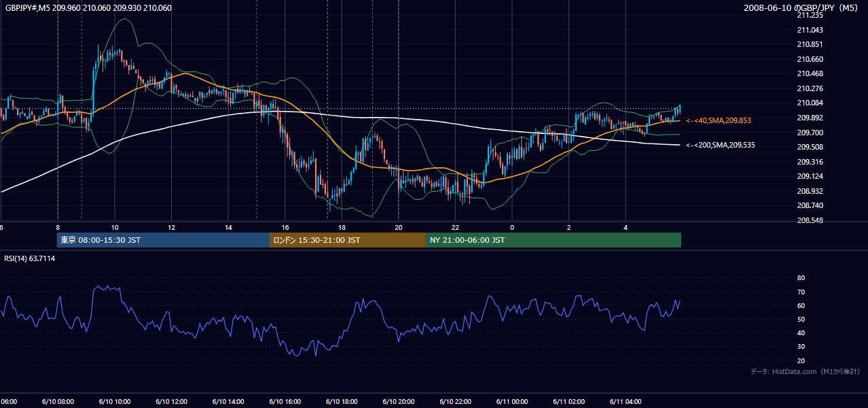The height and width of the screenshot is (408, 868).
Task: Click hour tick 4 under price chart
Action: [626, 228]
